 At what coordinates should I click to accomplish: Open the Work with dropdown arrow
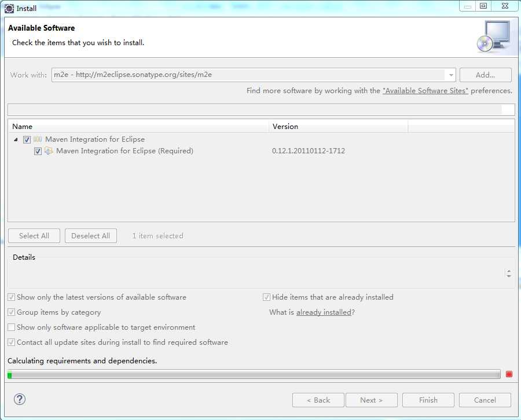click(450, 75)
